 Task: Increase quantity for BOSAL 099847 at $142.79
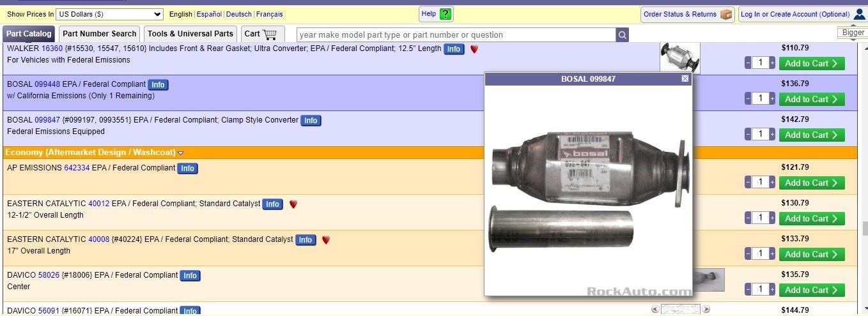coord(772,134)
